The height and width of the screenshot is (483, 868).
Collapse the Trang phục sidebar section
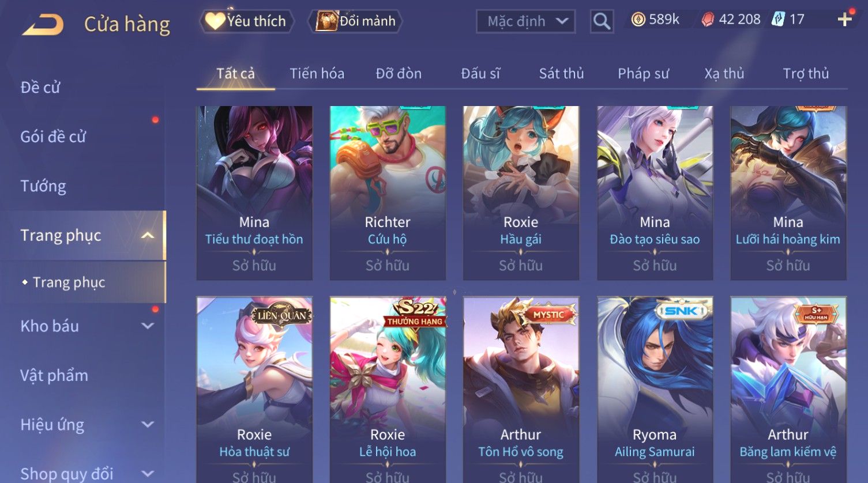point(148,235)
